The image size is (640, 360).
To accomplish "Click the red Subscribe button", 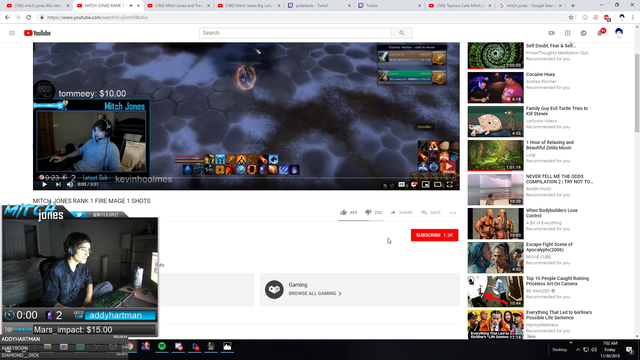I will 434,235.
